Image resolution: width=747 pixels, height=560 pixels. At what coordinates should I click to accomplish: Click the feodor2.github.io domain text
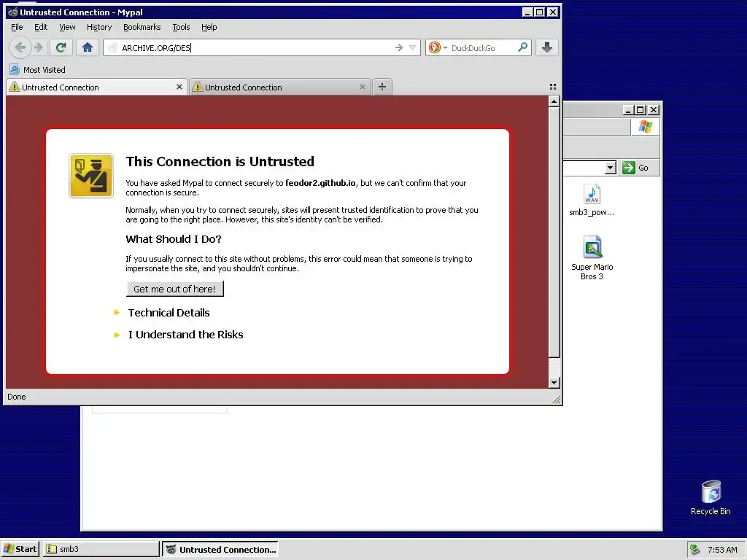(x=320, y=183)
